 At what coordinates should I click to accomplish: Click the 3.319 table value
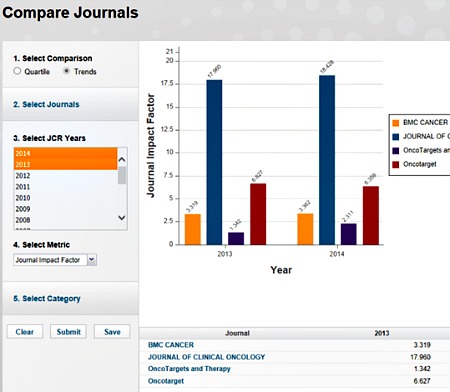tap(422, 345)
